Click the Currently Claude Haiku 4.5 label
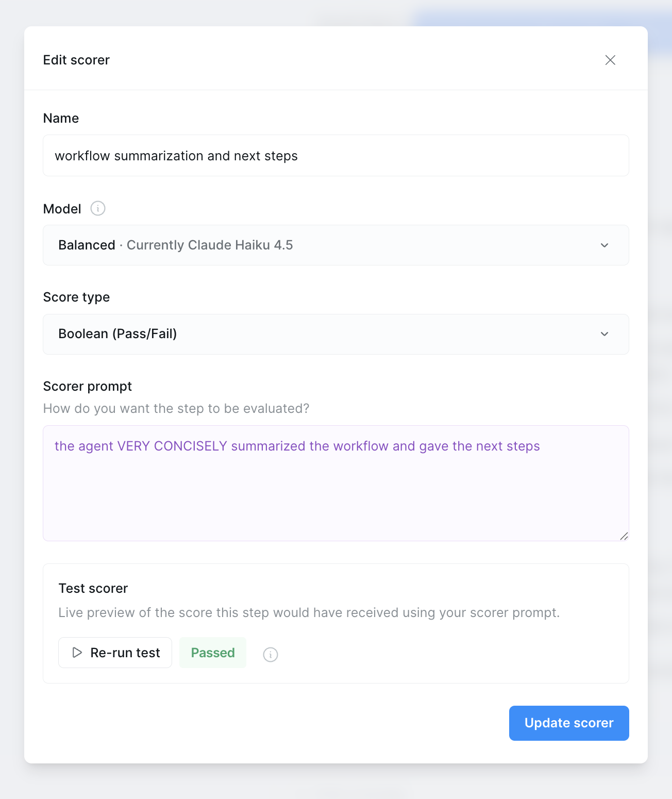 209,245
